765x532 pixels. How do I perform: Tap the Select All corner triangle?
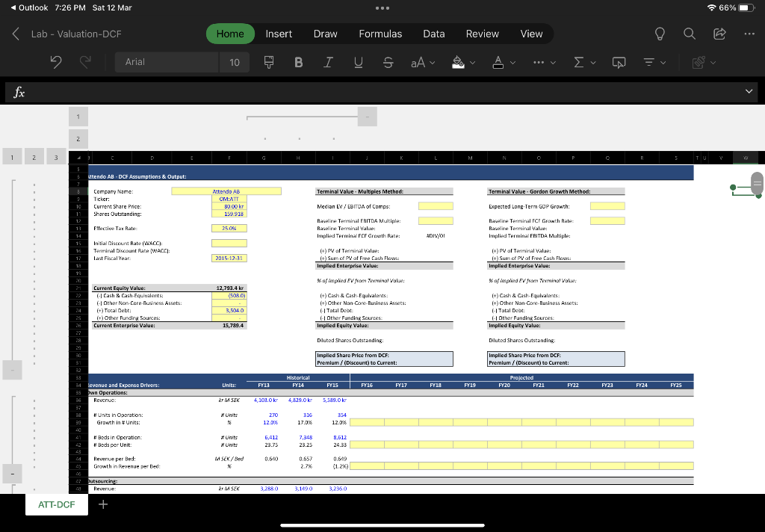78,158
